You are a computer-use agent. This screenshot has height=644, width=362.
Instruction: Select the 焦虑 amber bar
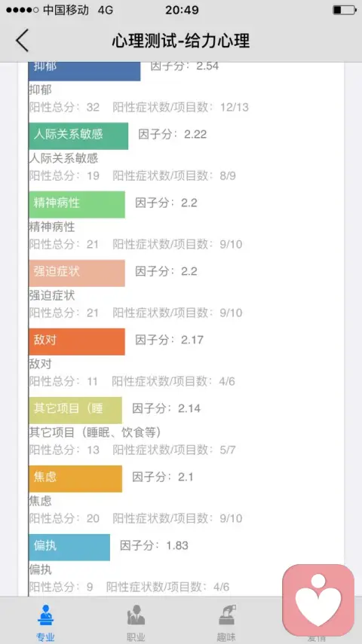(75, 479)
